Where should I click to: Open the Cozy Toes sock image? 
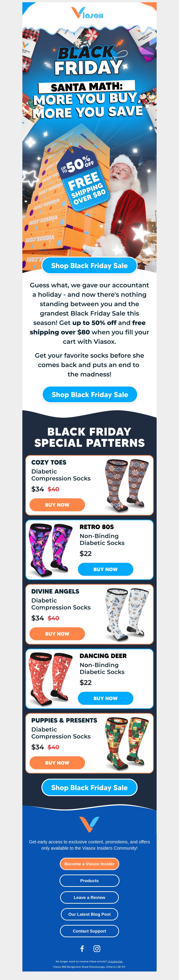126,485
